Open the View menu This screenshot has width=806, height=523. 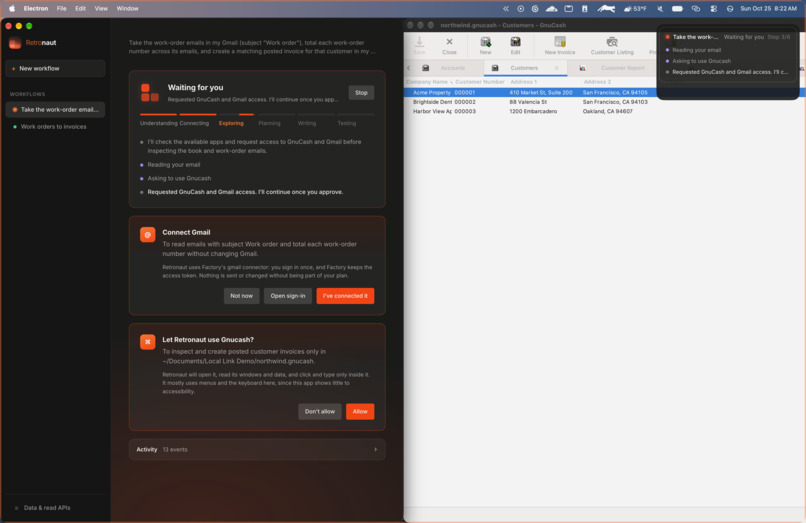click(101, 9)
